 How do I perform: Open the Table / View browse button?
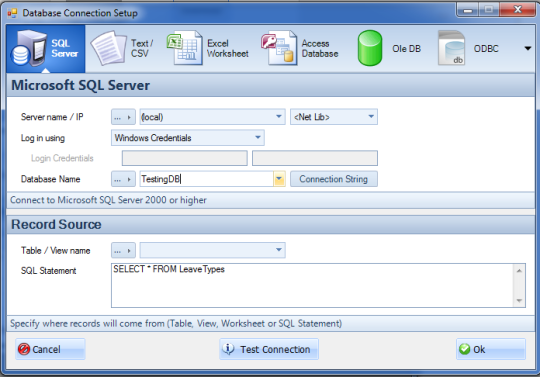[x=123, y=250]
